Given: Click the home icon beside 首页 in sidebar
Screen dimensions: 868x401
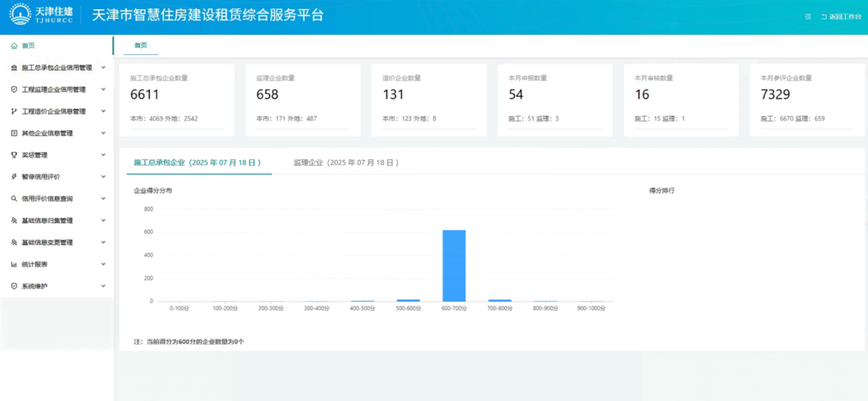Looking at the screenshot, I should tap(14, 46).
